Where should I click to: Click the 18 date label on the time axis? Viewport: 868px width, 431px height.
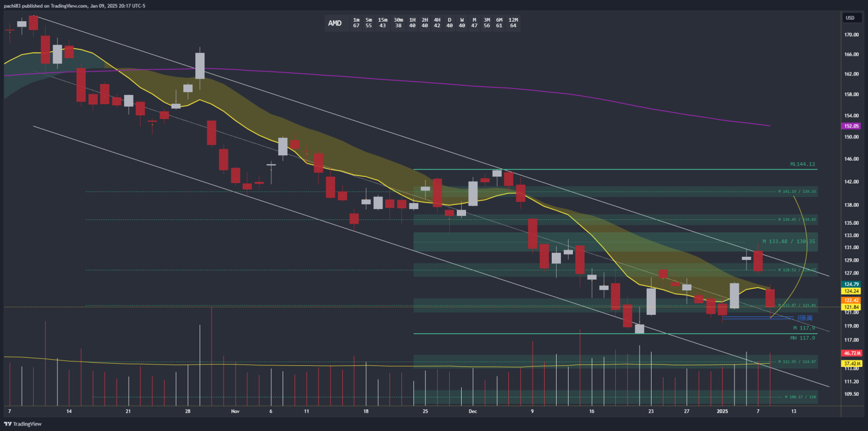[366, 411]
